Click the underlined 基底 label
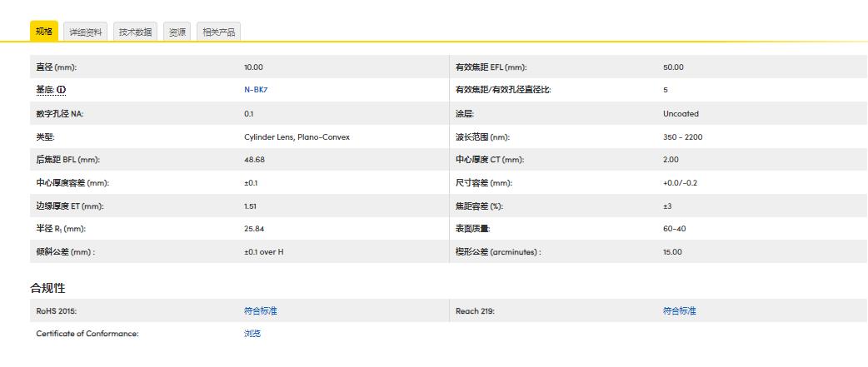Screen dimensions: 868x367 tap(45, 90)
